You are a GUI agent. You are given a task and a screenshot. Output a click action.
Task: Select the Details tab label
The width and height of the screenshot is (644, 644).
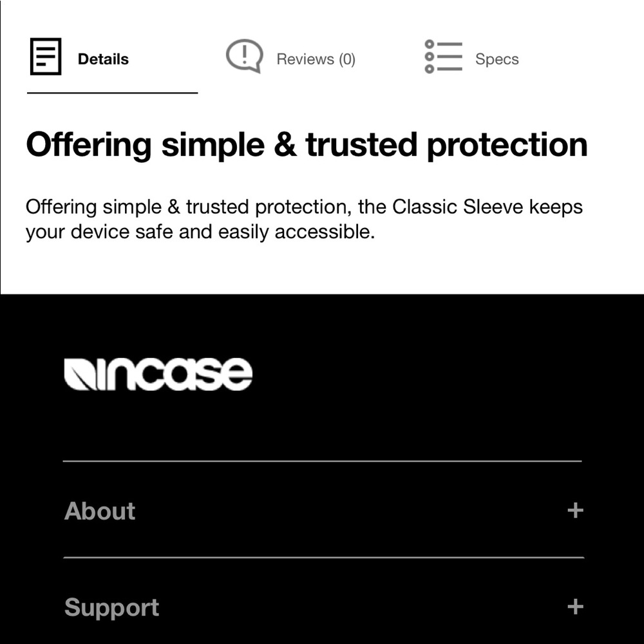pyautogui.click(x=103, y=59)
